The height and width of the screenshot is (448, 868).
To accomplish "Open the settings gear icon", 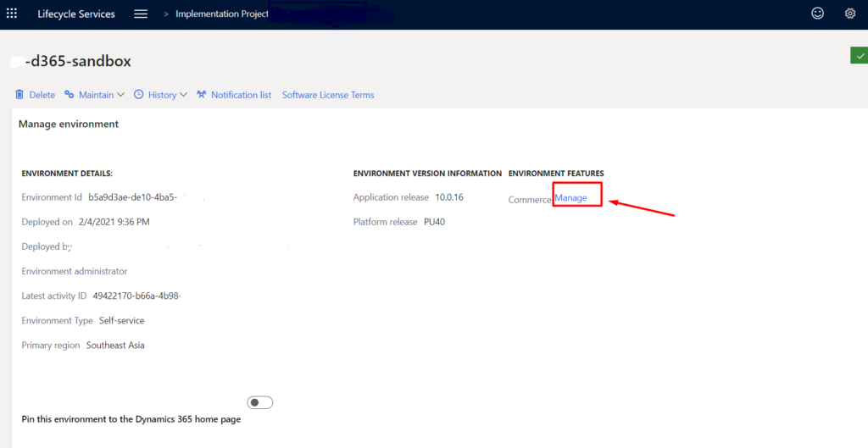I will [849, 14].
